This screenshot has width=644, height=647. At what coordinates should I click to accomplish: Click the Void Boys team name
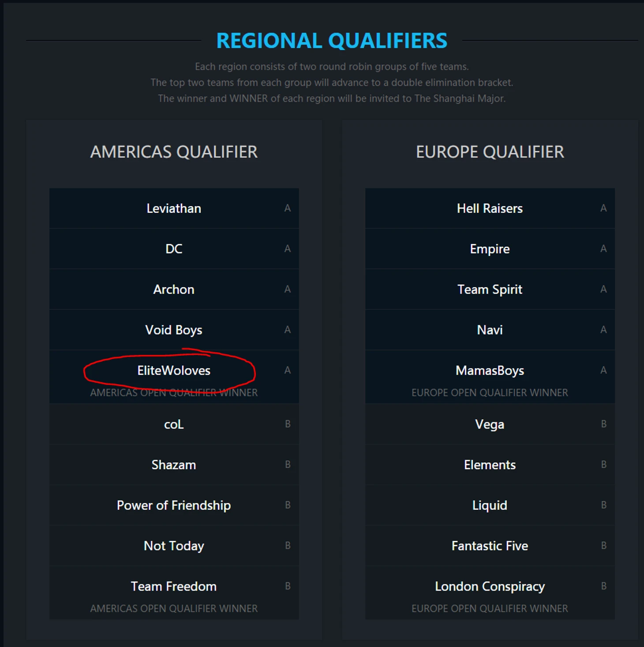pyautogui.click(x=174, y=330)
